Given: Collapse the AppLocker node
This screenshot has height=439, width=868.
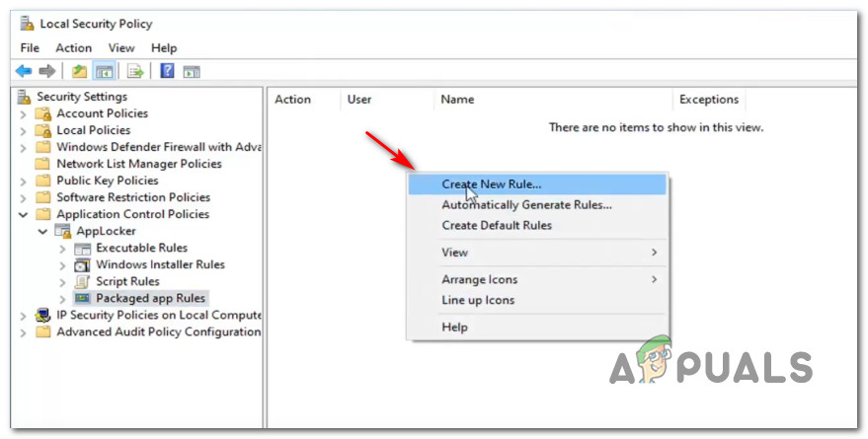Looking at the screenshot, I should [42, 232].
